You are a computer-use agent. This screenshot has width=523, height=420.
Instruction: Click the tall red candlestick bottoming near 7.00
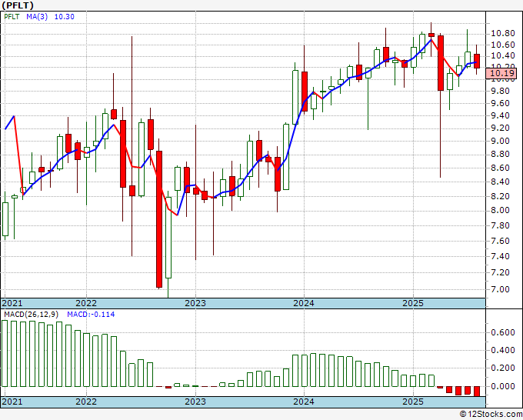[159, 219]
